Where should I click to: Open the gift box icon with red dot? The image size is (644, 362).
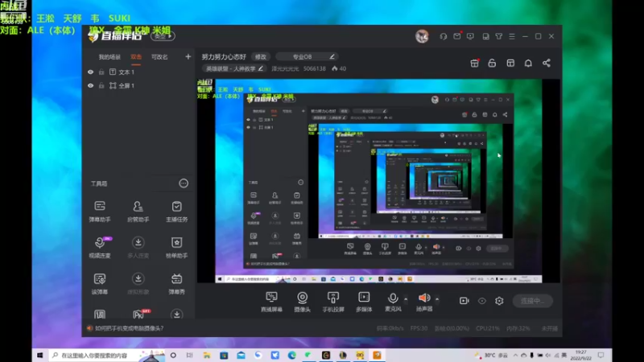tap(474, 64)
